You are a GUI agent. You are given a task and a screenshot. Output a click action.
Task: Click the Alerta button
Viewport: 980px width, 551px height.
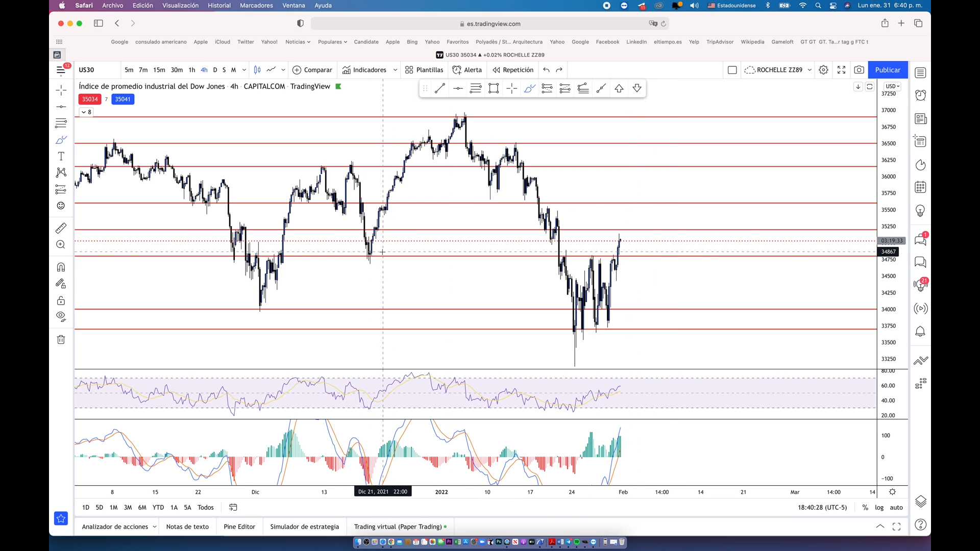pyautogui.click(x=467, y=70)
